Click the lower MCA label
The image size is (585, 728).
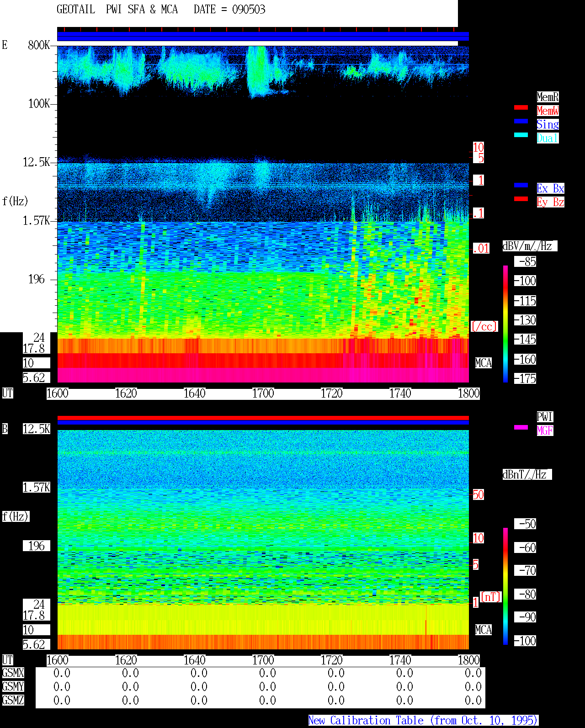[x=484, y=630]
